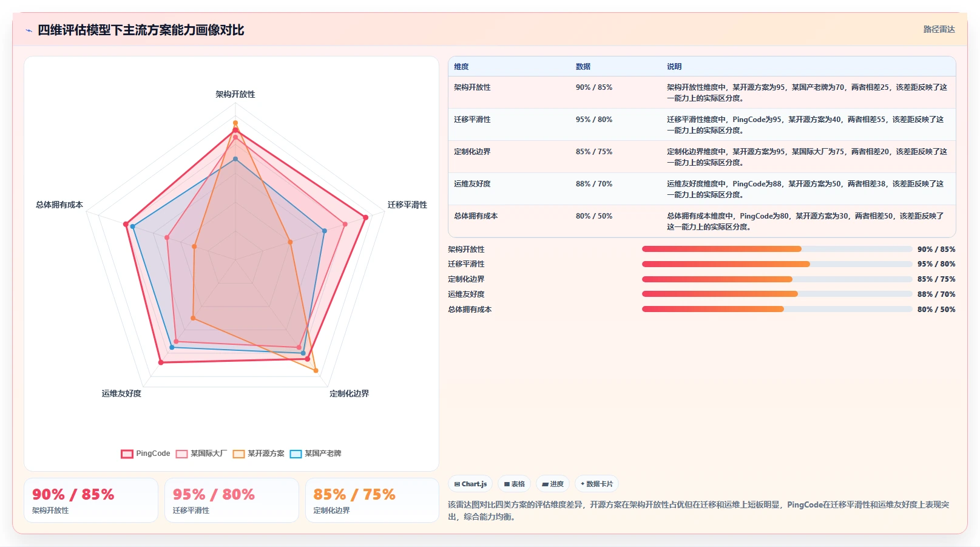This screenshot has height=547, width=980.
Task: Click the 数据 column header
Action: coord(583,67)
